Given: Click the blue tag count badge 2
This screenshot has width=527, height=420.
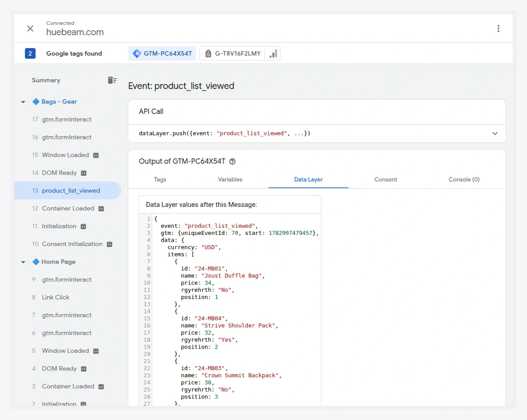Looking at the screenshot, I should tap(30, 53).
